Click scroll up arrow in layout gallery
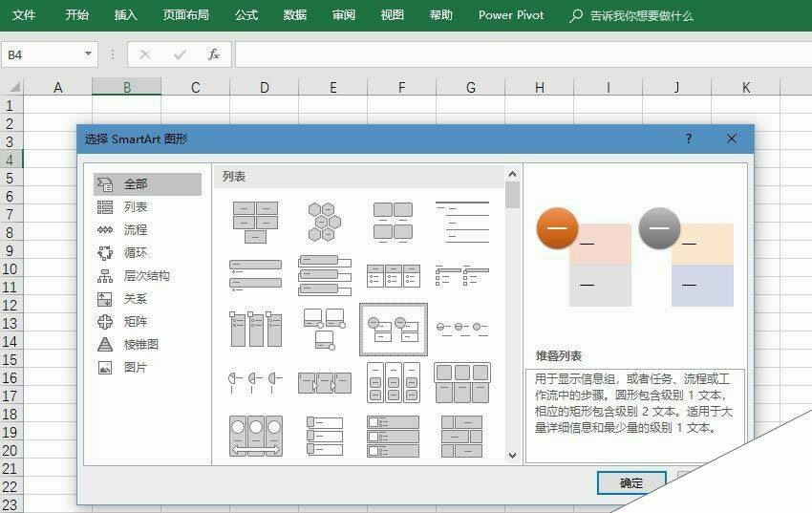Screen dimensions: 812x513 512,175
